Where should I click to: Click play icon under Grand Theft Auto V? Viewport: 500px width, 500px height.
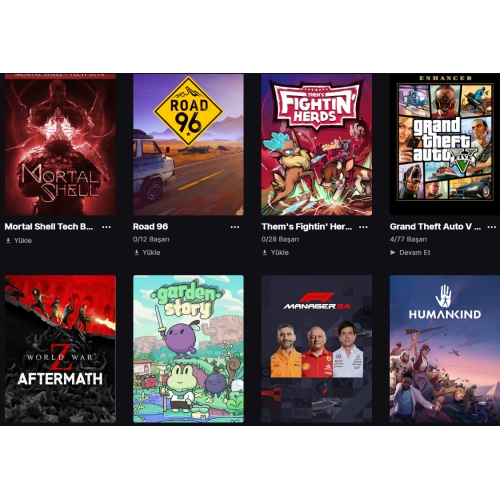tap(393, 253)
